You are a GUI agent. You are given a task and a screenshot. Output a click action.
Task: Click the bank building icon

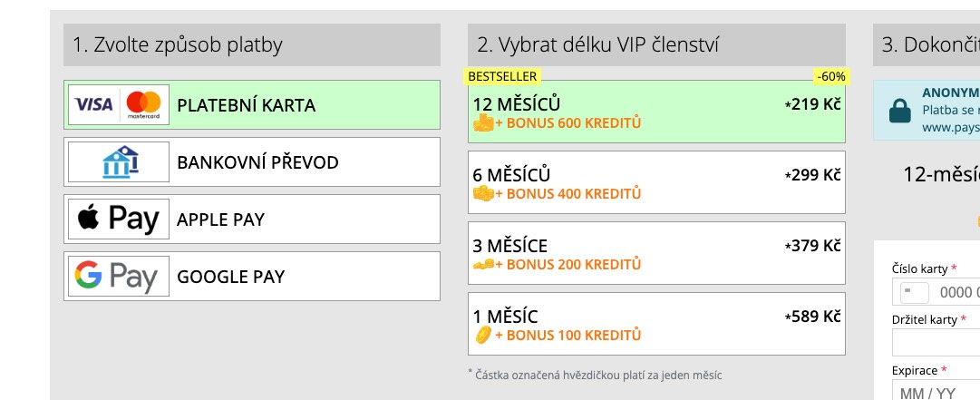tap(119, 162)
